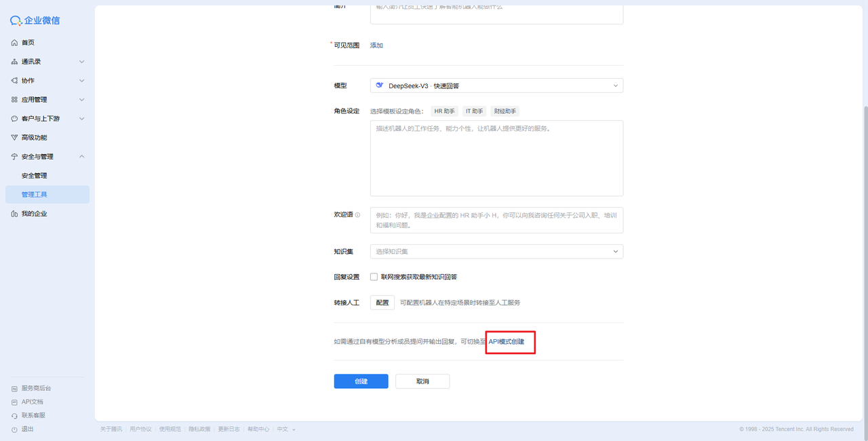Click the API模式创建 link
This screenshot has width=868, height=441.
[507, 341]
